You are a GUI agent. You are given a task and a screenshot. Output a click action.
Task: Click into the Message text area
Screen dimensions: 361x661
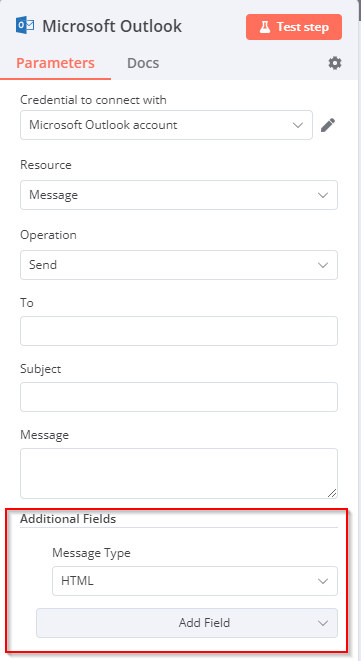[179, 473]
